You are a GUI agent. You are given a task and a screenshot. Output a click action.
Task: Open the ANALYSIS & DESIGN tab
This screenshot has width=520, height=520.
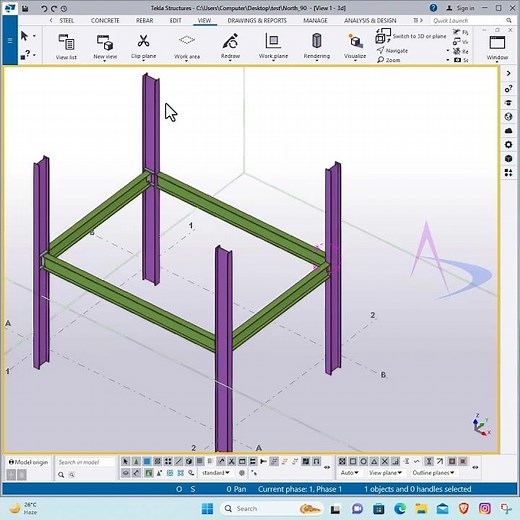pyautogui.click(x=370, y=21)
